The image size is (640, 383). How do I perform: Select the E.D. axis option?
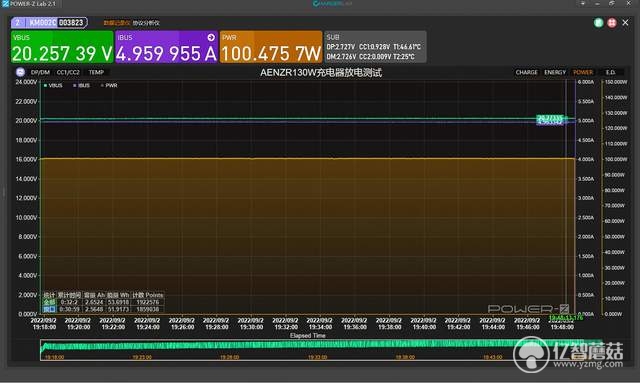tap(611, 72)
